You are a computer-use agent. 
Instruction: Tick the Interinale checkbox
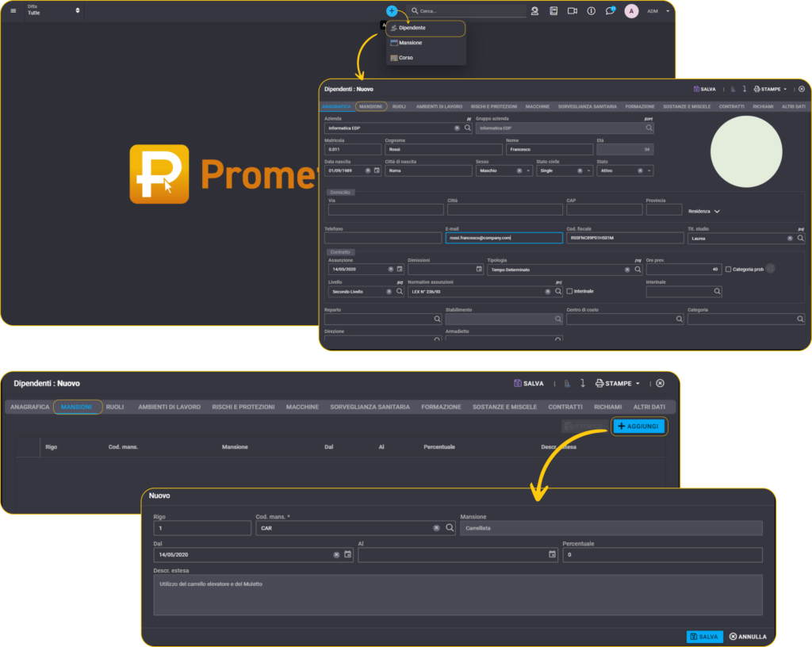pyautogui.click(x=569, y=292)
